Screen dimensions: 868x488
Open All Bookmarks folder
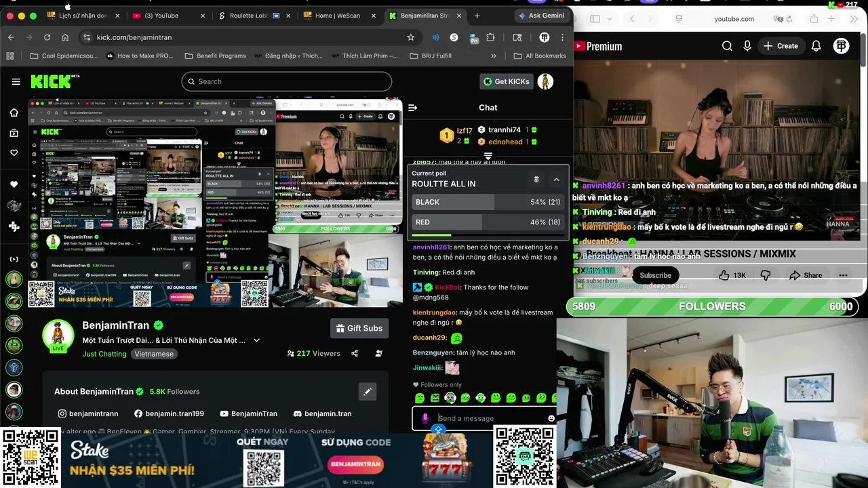pos(540,56)
